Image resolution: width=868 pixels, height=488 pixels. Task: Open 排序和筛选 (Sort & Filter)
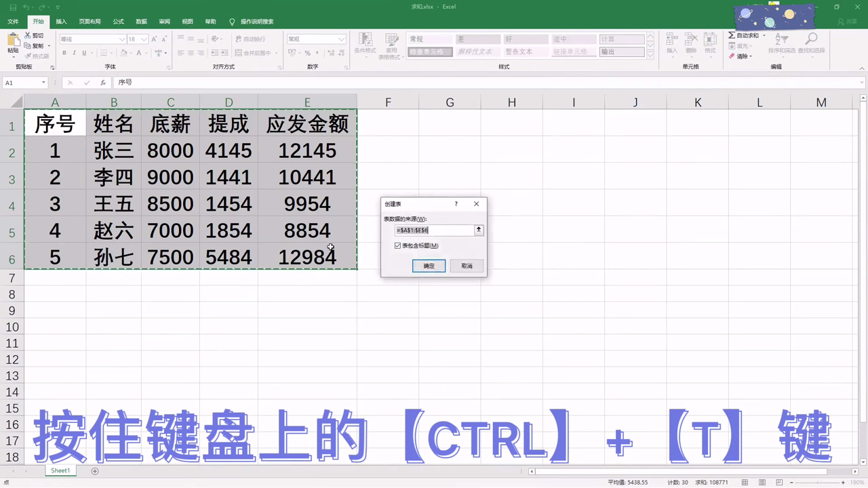[x=782, y=43]
